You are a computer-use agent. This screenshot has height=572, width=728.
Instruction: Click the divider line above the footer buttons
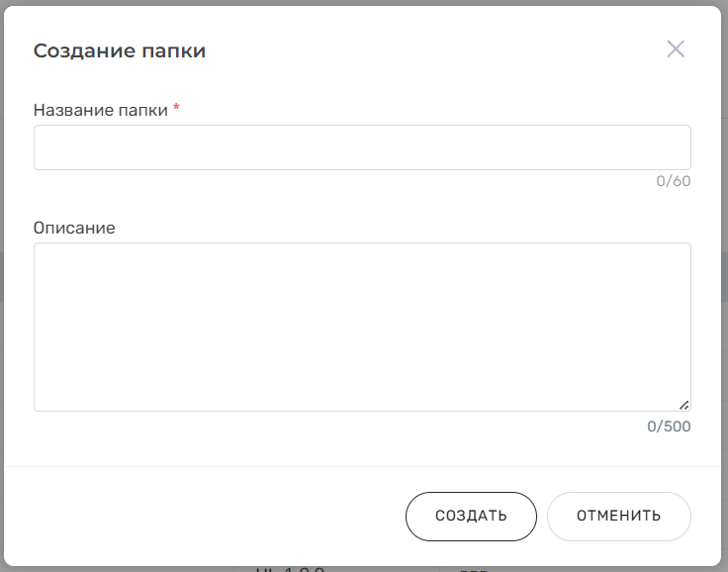click(362, 466)
